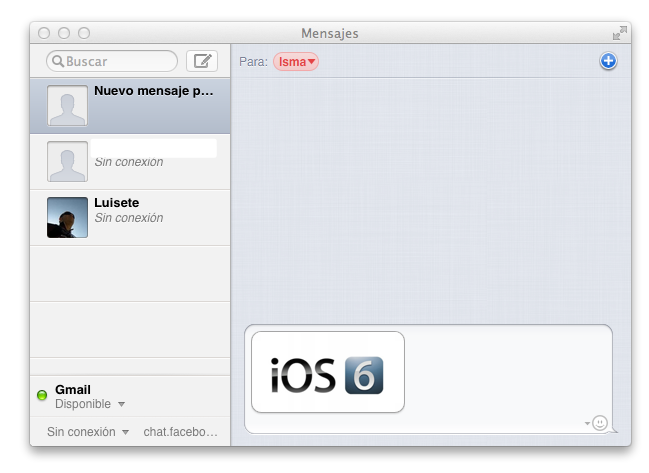Click the compose new message icon
This screenshot has width=649, height=473.
202,61
